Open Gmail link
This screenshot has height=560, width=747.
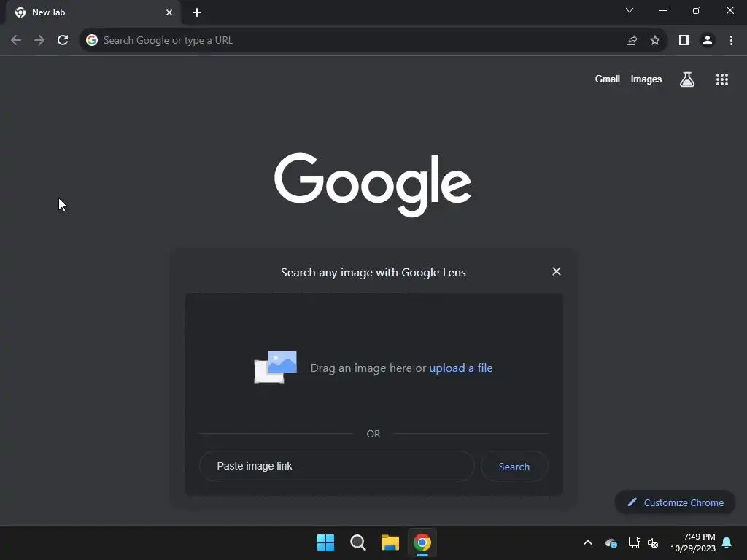pos(608,79)
